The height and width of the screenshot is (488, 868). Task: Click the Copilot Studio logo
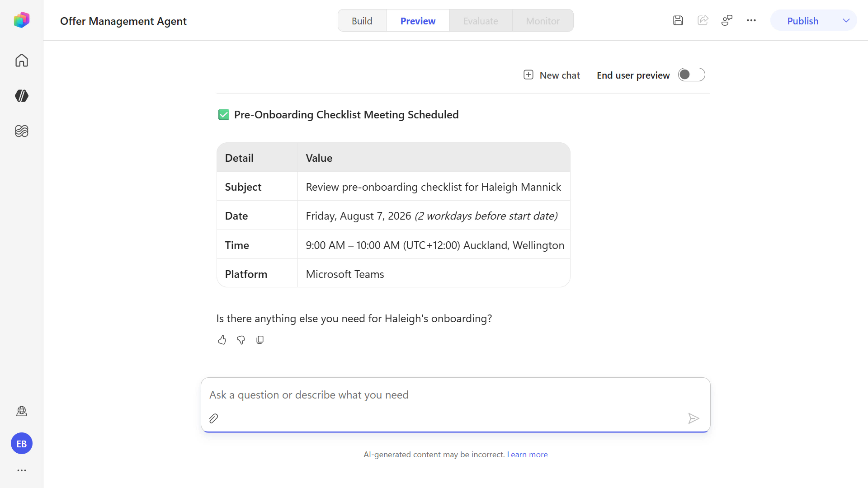coord(22,20)
